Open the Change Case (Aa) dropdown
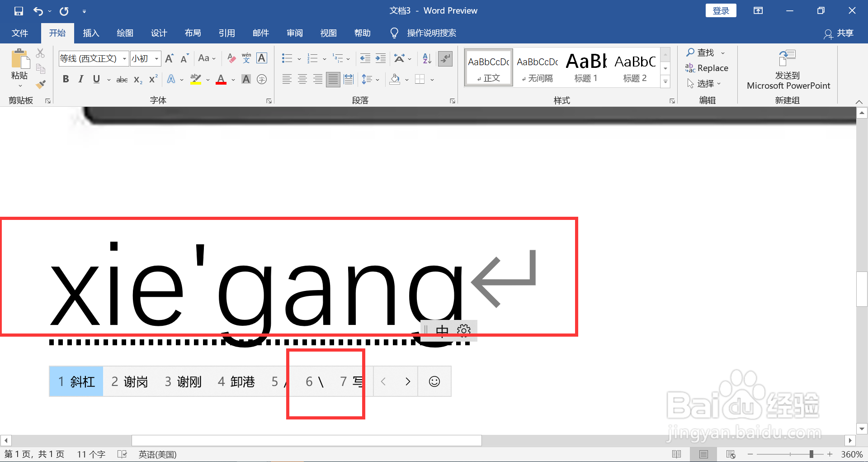This screenshot has width=868, height=462. [207, 58]
